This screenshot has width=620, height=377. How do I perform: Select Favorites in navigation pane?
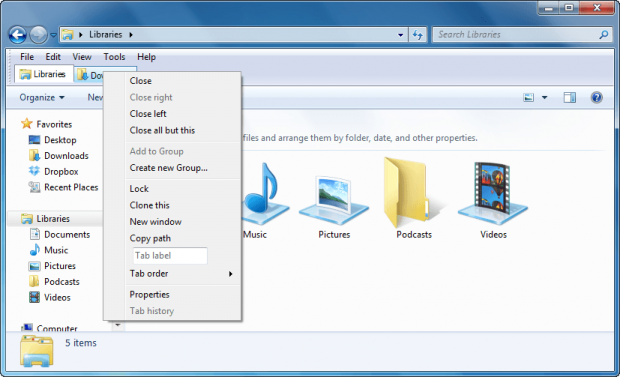[x=54, y=124]
